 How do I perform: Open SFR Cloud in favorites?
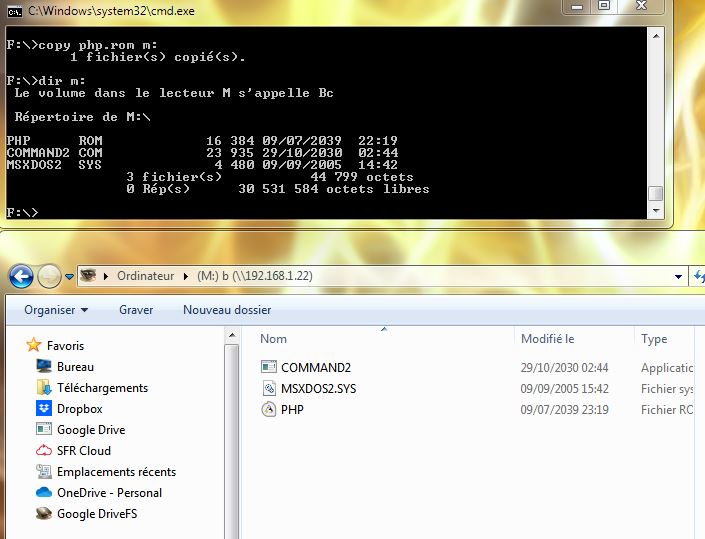[x=84, y=451]
